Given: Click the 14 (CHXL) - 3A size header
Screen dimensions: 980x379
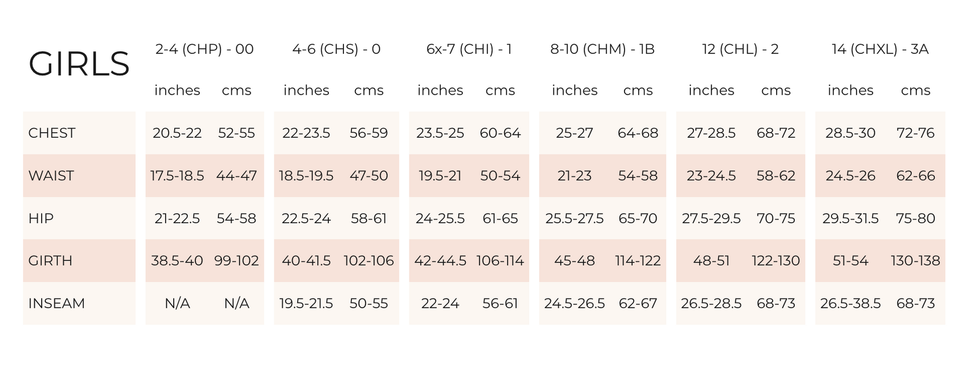Looking at the screenshot, I should coord(880,49).
